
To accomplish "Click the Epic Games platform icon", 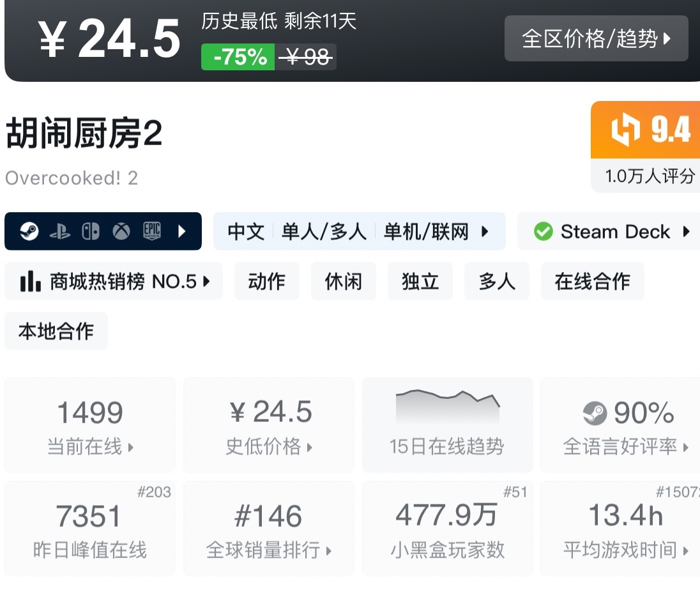I will [x=152, y=231].
